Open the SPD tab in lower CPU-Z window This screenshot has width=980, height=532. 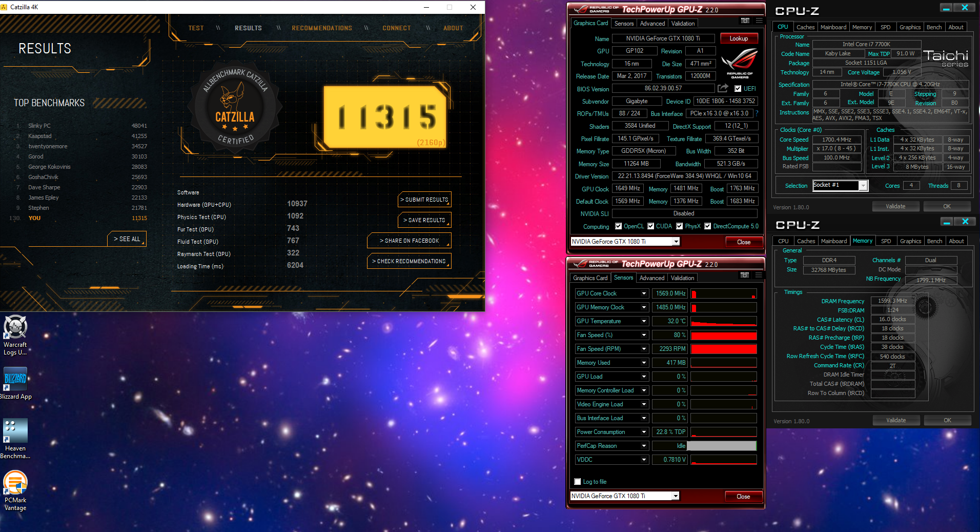[x=886, y=241]
